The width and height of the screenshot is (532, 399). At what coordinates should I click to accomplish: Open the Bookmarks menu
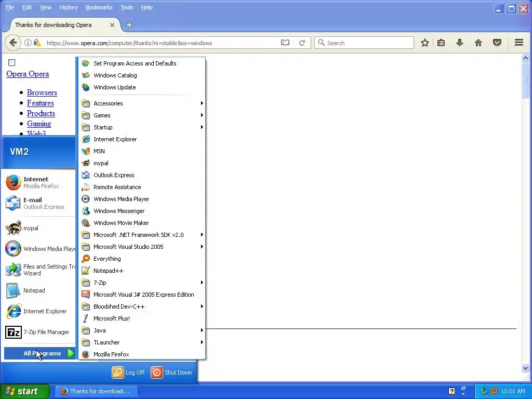tap(99, 7)
